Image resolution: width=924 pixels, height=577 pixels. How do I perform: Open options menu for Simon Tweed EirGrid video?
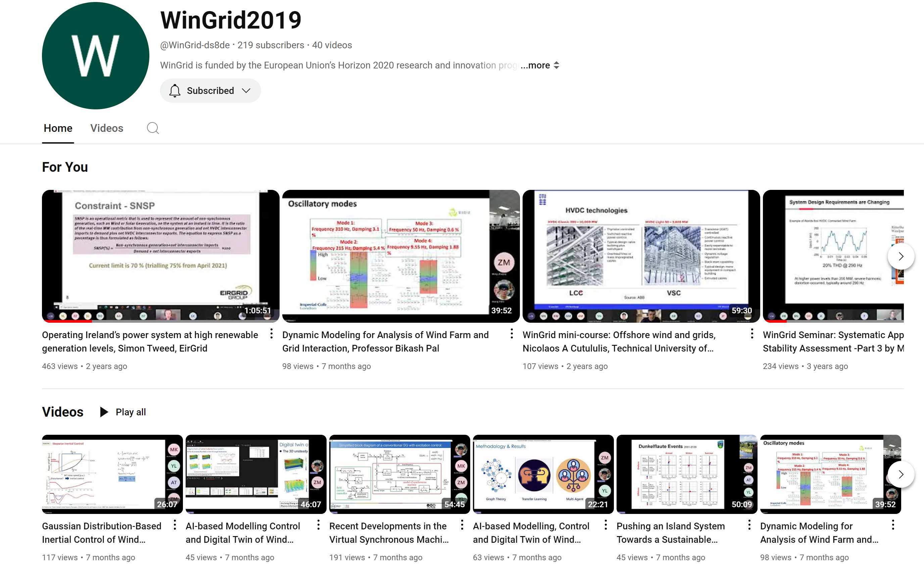point(271,334)
